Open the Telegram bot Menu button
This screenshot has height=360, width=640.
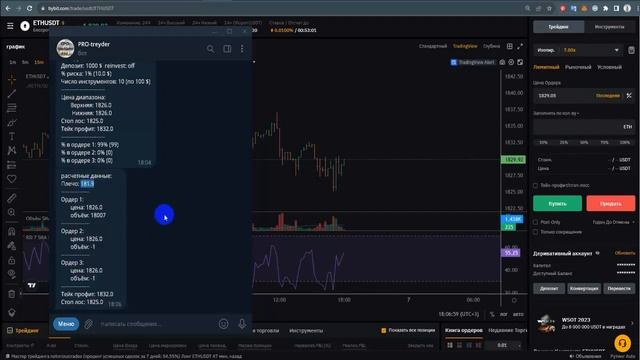pos(66,324)
